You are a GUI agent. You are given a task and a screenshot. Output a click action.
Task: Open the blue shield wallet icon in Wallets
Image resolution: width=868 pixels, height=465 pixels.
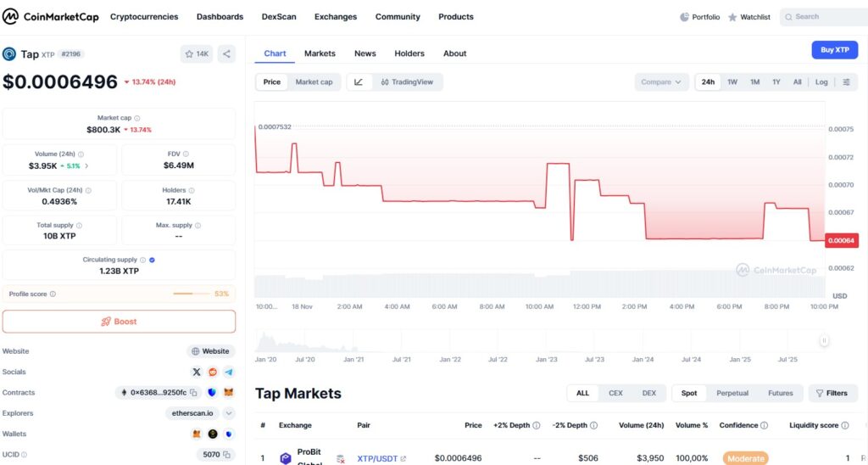(x=229, y=434)
